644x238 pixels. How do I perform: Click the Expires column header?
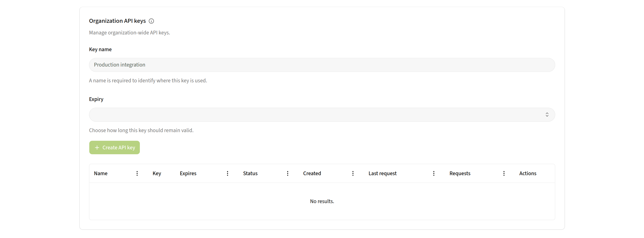[188, 173]
